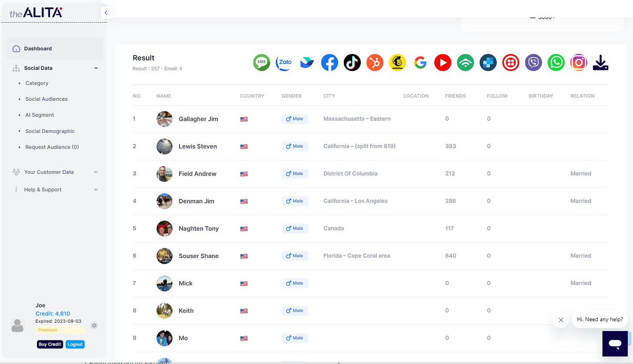Click 'Florida – Cape Coral area' cell

tap(357, 256)
